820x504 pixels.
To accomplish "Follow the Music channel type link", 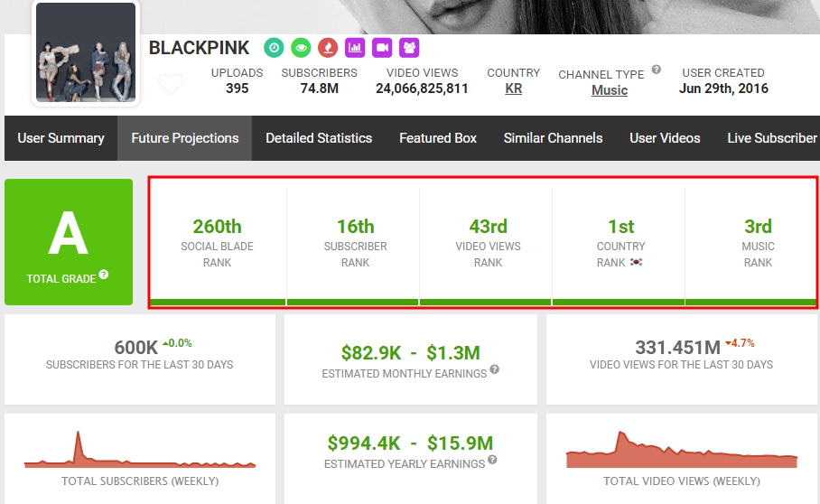I will (610, 90).
